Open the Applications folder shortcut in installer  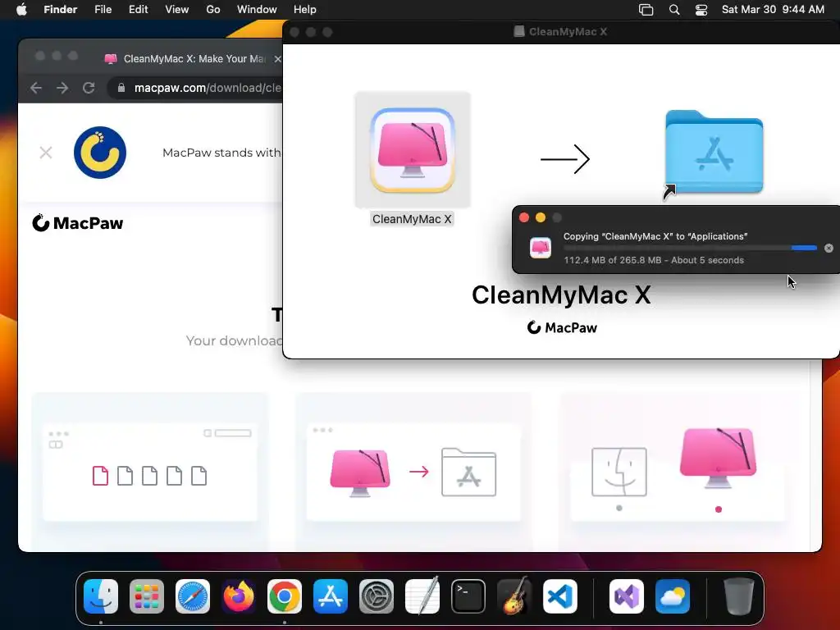click(x=714, y=152)
